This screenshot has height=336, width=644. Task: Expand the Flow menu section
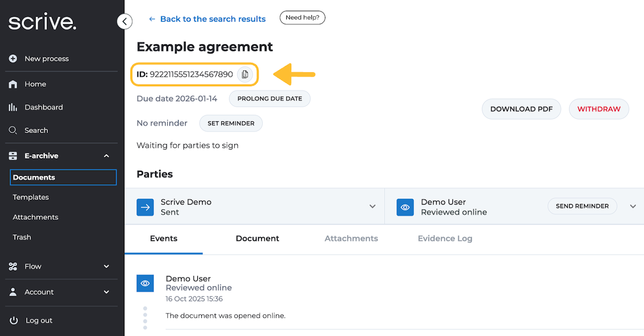pos(106,266)
